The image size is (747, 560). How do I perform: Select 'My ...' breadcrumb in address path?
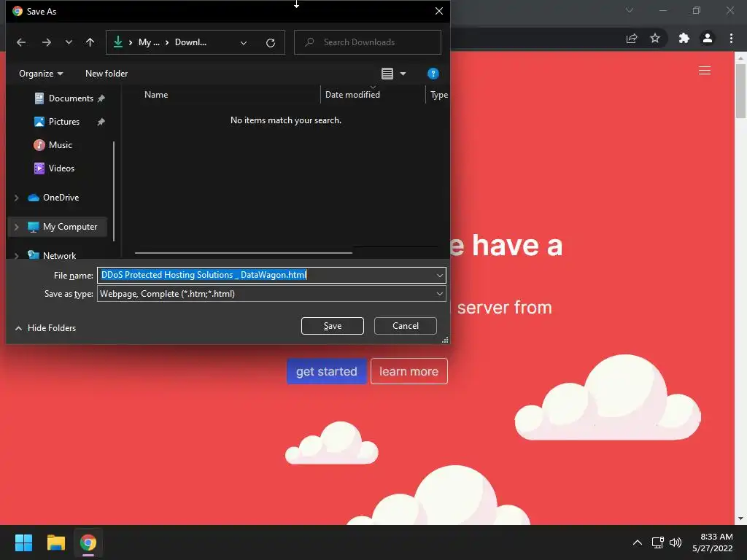(x=149, y=42)
